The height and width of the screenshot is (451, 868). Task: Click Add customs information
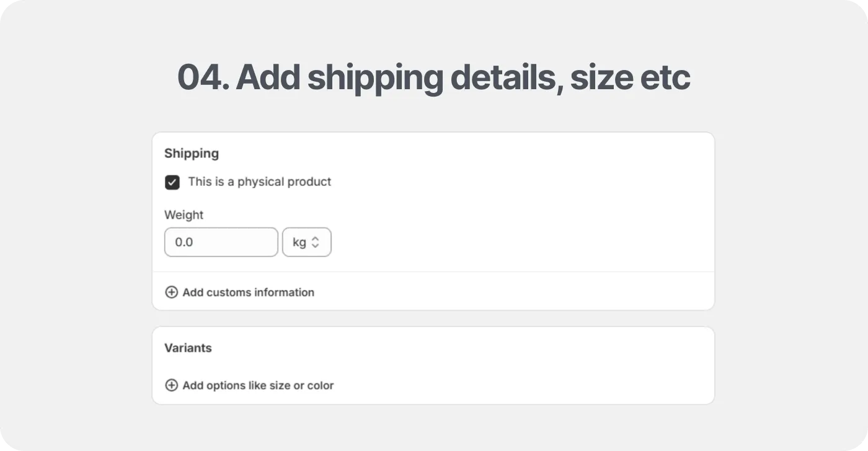(248, 292)
